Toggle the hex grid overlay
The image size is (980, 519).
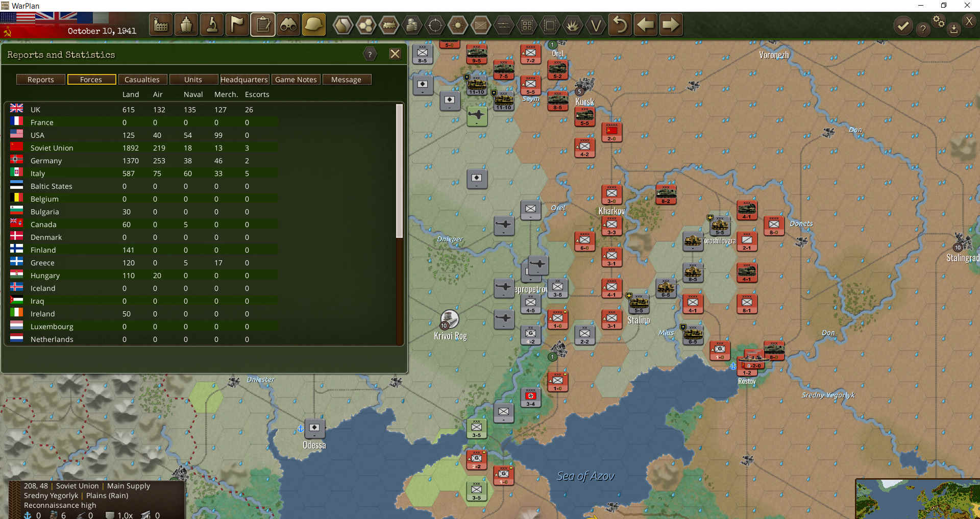[x=366, y=24]
